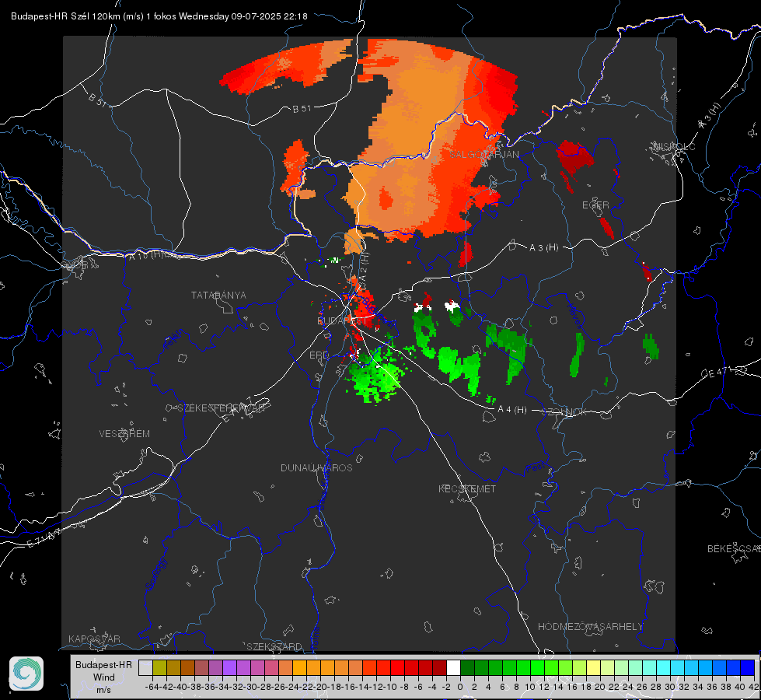Click the dark red echo patch northwest of Eger
The image size is (761, 700).
(x=574, y=156)
